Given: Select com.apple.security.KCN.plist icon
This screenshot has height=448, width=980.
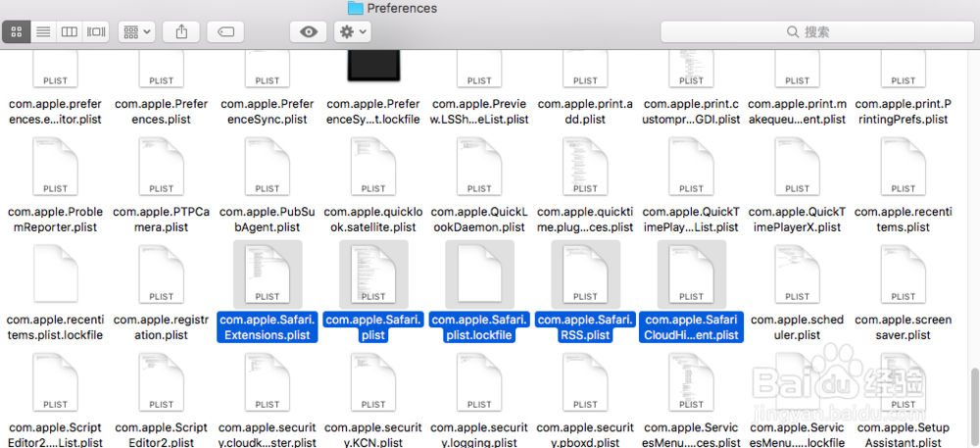Looking at the screenshot, I should 373,381.
